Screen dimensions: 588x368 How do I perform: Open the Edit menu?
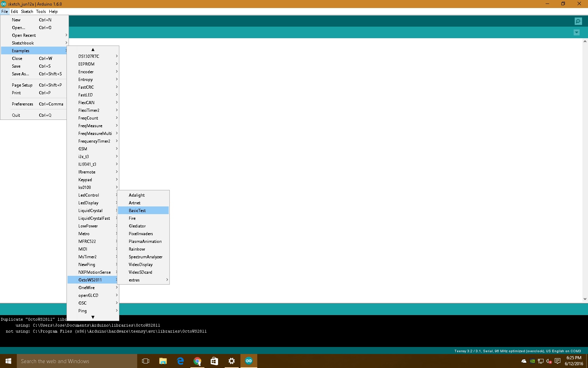(14, 12)
